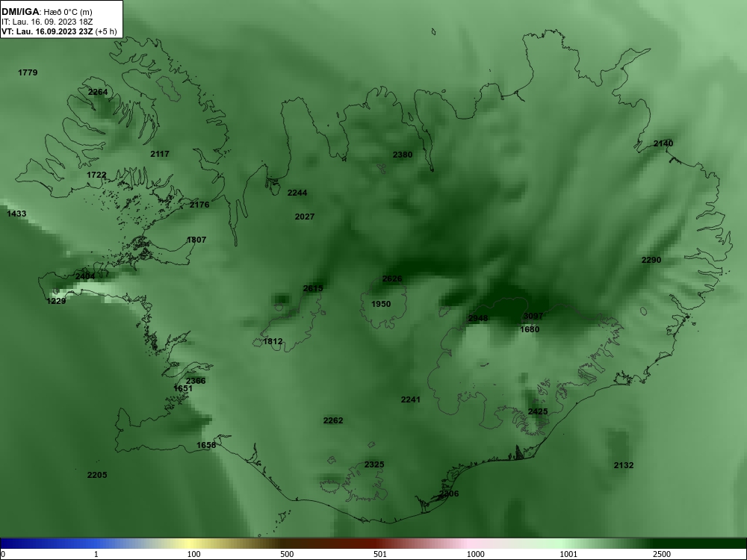Viewport: 747px width, 560px height.
Task: Select the 2626 value above the glacier
Action: click(392, 279)
